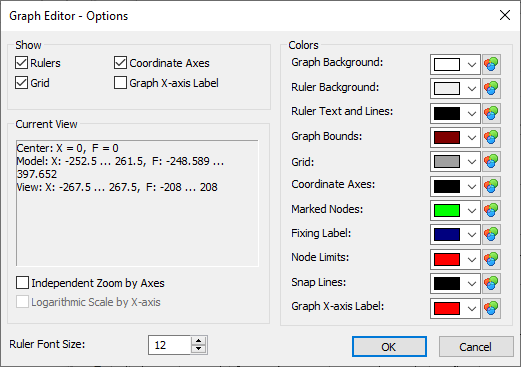Click the gray Grid color swatch
Screen dimensions: 521x367
447,162
